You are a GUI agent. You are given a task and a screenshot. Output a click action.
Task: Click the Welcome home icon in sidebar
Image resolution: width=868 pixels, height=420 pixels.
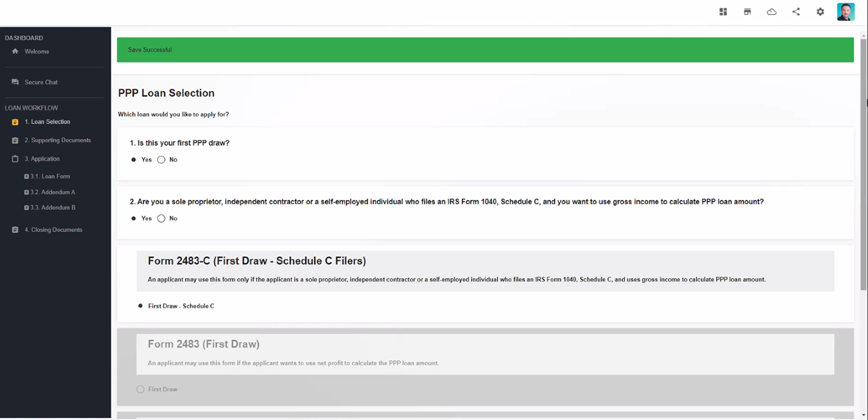click(15, 51)
